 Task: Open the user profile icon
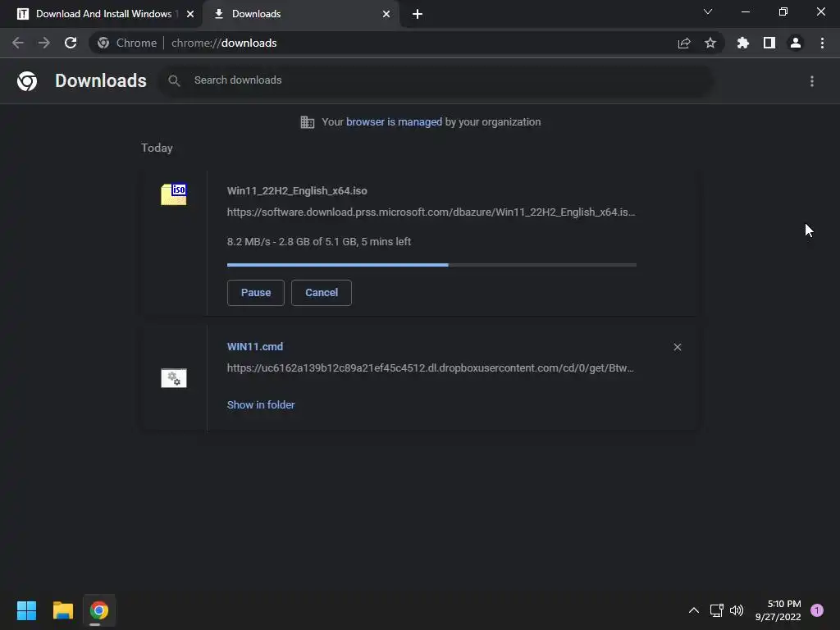pos(796,43)
